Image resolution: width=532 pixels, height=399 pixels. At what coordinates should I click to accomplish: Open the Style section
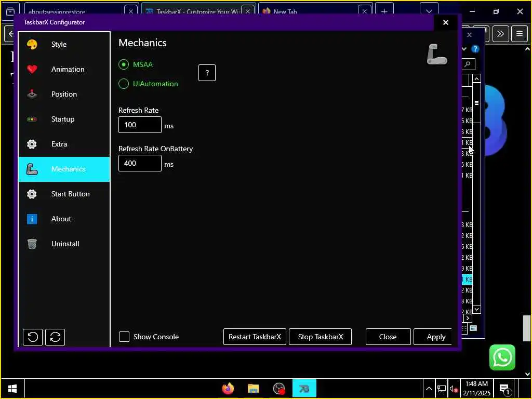click(x=64, y=45)
